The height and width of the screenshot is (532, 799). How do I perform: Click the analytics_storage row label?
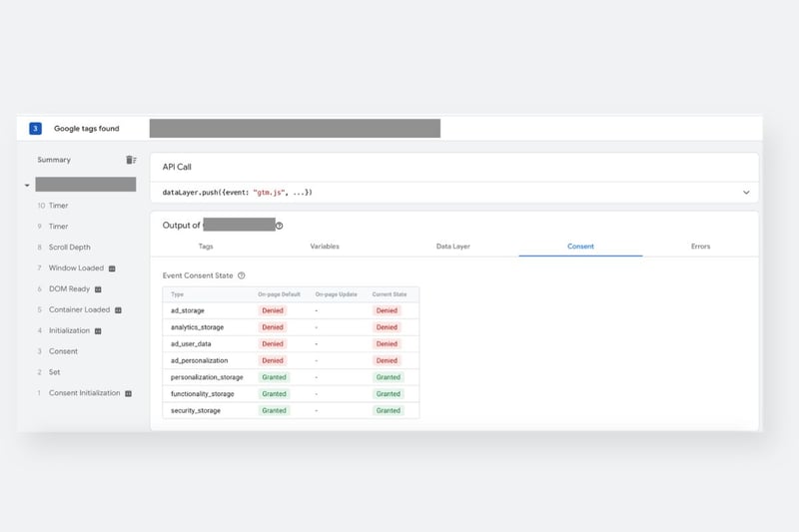197,327
